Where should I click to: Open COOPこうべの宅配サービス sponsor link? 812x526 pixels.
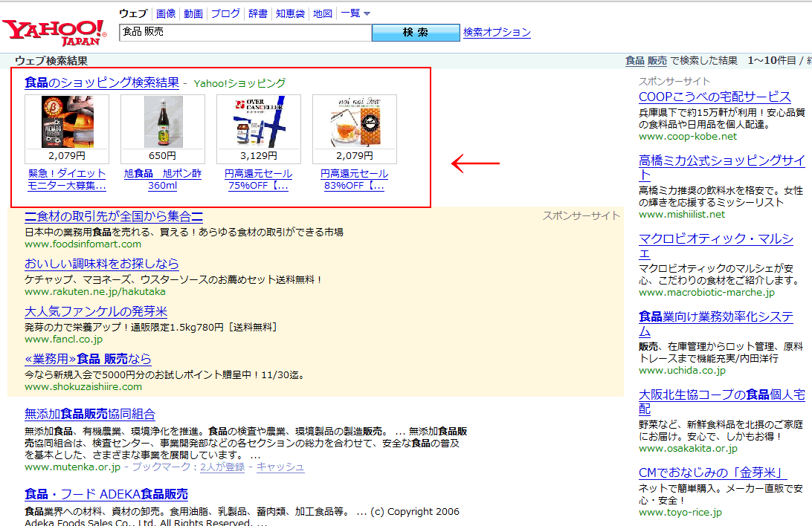click(x=715, y=97)
